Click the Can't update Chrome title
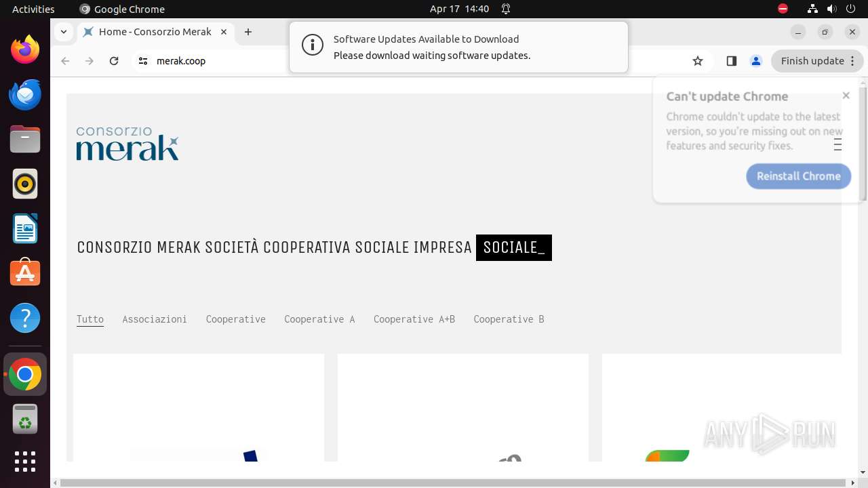 click(x=727, y=96)
